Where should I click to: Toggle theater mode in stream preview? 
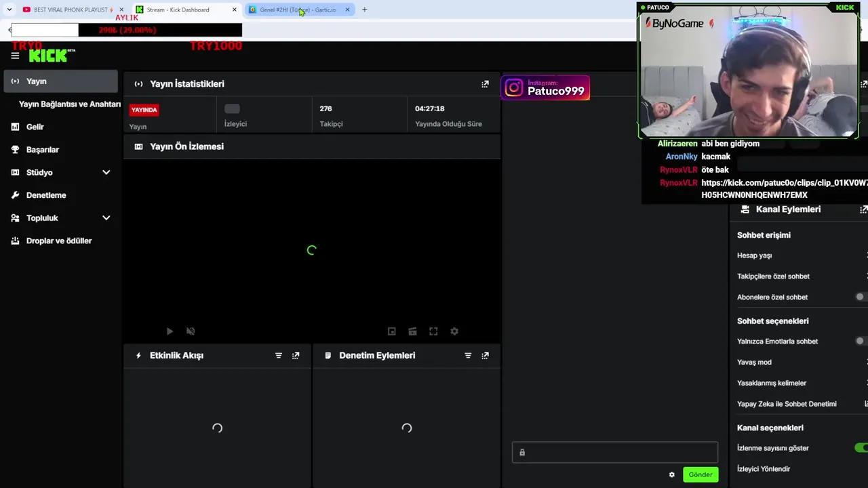click(412, 331)
